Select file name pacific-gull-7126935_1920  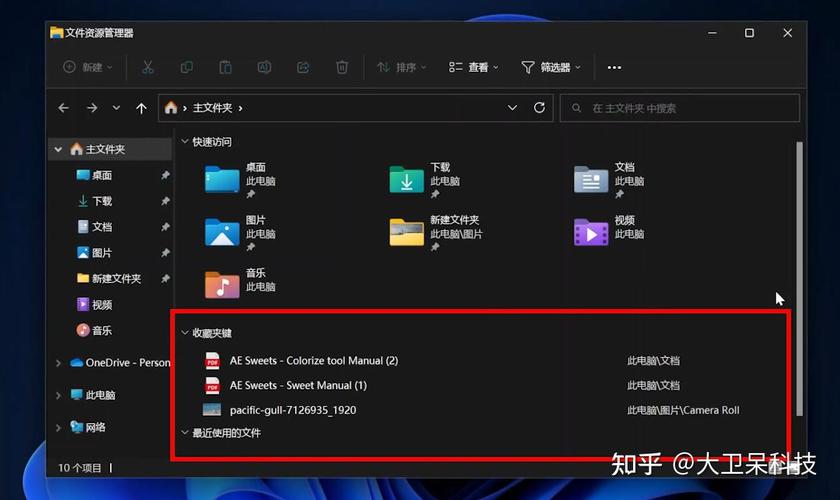293,410
